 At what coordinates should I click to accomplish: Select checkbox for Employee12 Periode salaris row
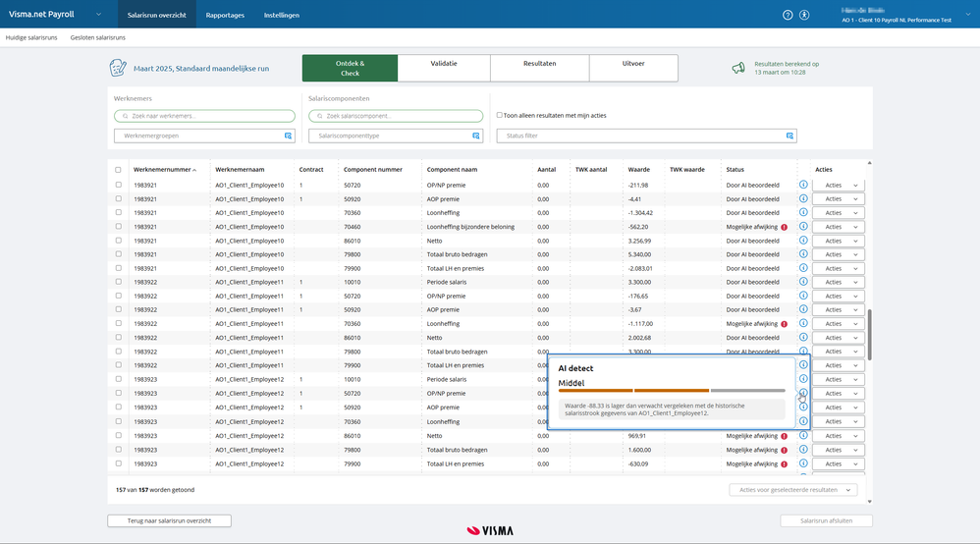point(118,379)
